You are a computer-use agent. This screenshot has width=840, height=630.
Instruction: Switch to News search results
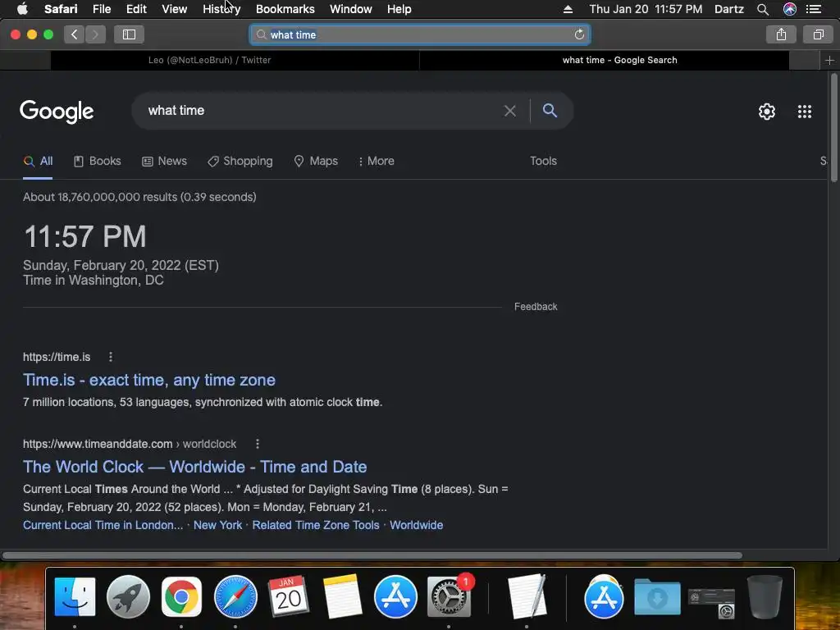click(x=164, y=161)
